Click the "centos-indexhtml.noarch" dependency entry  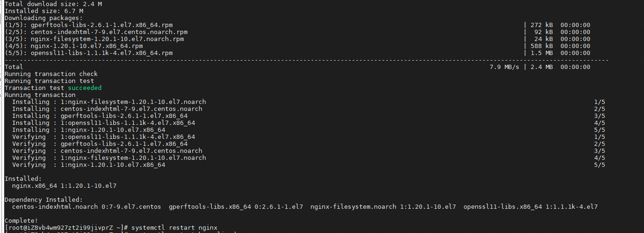coord(55,206)
